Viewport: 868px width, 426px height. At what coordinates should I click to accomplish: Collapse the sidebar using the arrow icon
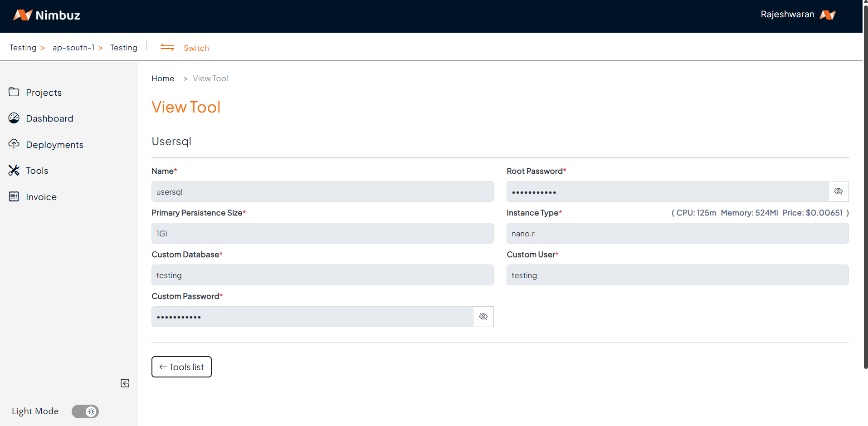coord(125,383)
